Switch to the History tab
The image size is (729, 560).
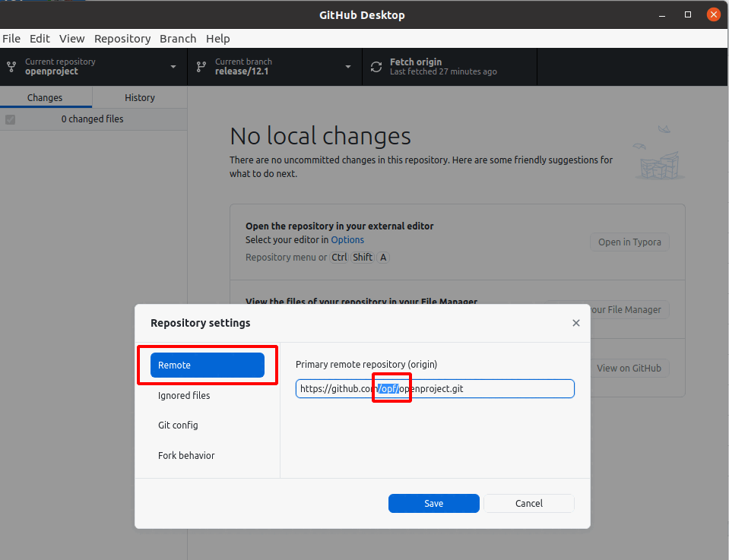[x=139, y=97]
